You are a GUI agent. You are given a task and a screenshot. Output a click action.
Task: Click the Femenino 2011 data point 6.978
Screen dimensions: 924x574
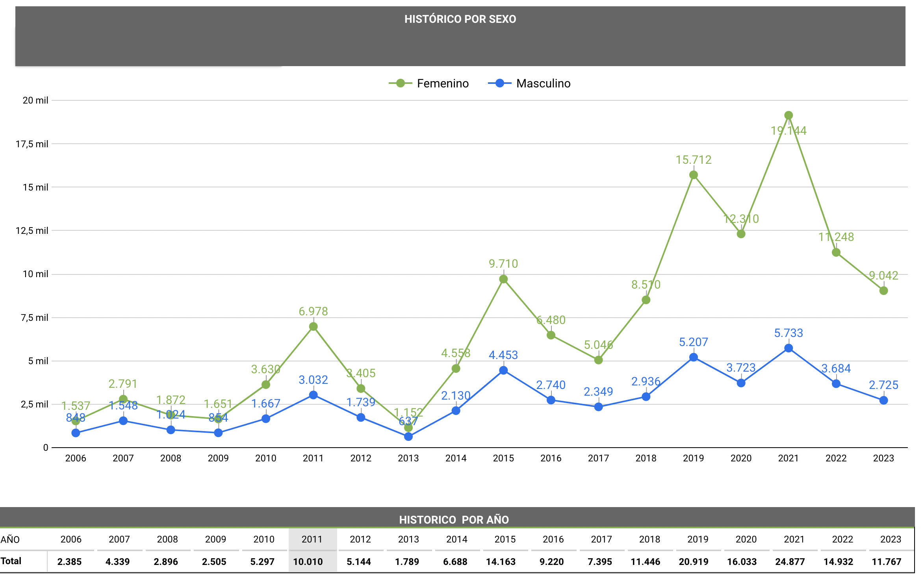click(313, 326)
